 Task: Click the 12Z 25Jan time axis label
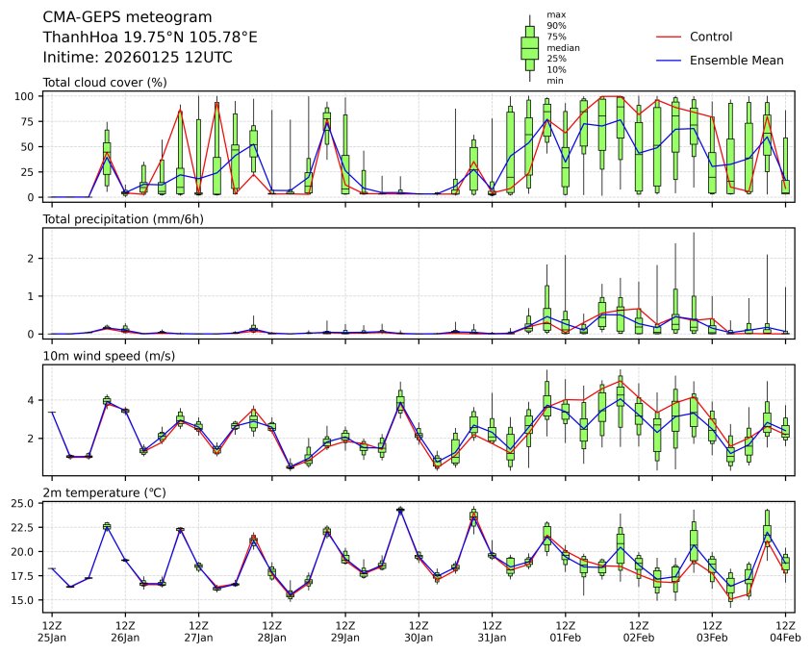[52, 631]
